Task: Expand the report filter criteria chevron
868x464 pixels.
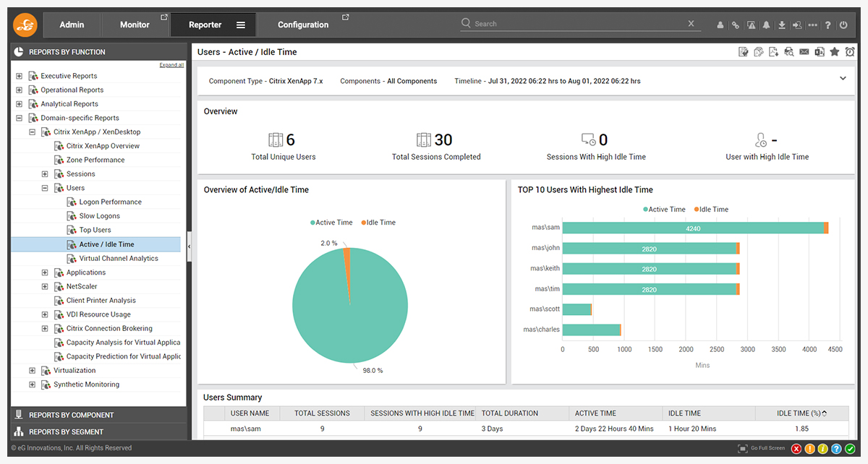Action: [843, 79]
